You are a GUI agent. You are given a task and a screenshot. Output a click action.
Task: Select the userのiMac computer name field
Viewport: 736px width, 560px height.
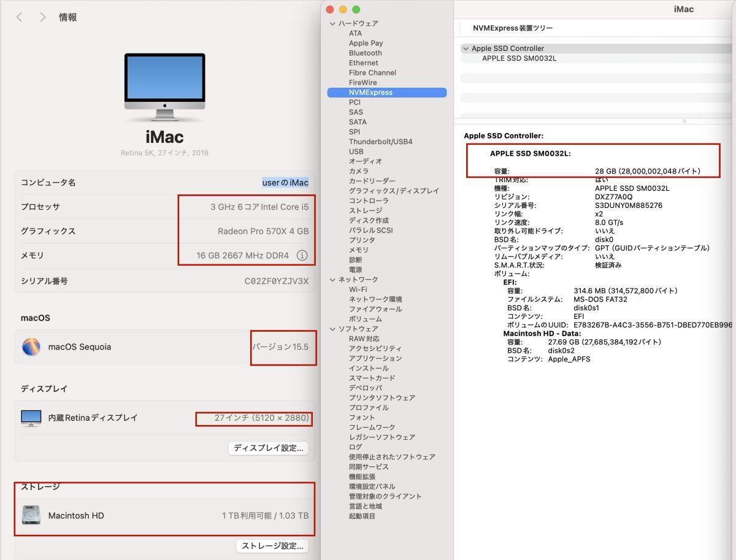point(285,183)
